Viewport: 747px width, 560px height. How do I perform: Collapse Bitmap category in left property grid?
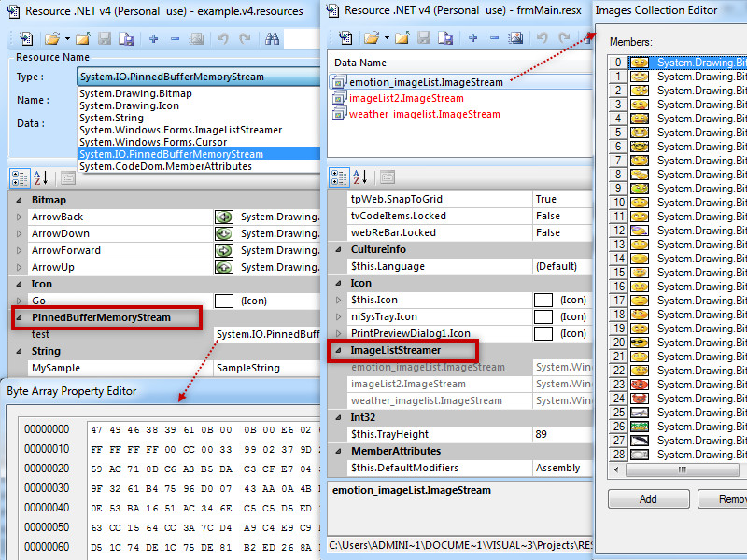19,200
